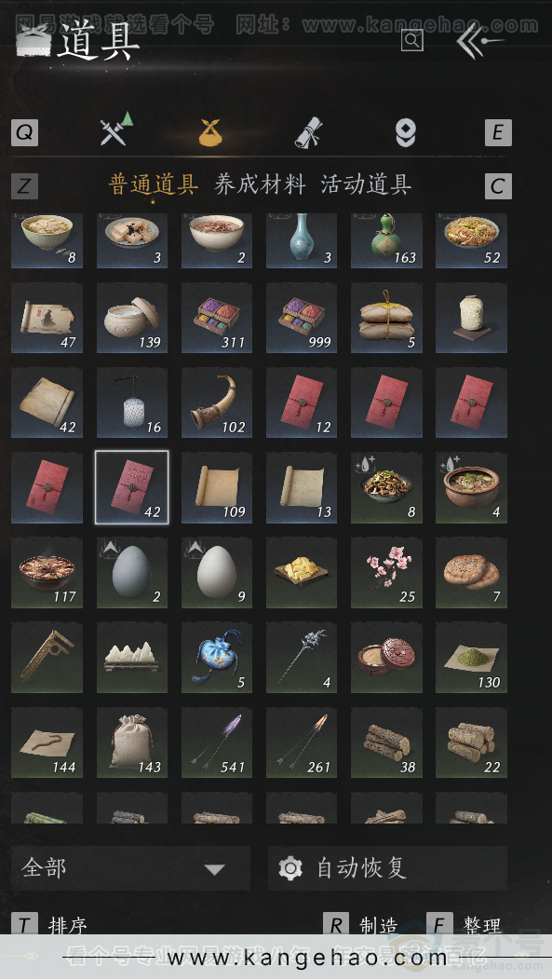Select the highlighted pouch items category icon
The height and width of the screenshot is (980, 552).
click(211, 132)
